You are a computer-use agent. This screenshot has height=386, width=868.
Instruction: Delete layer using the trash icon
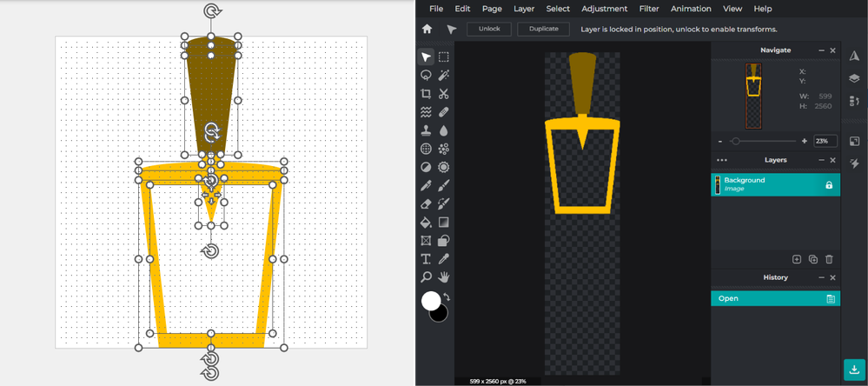pyautogui.click(x=829, y=259)
